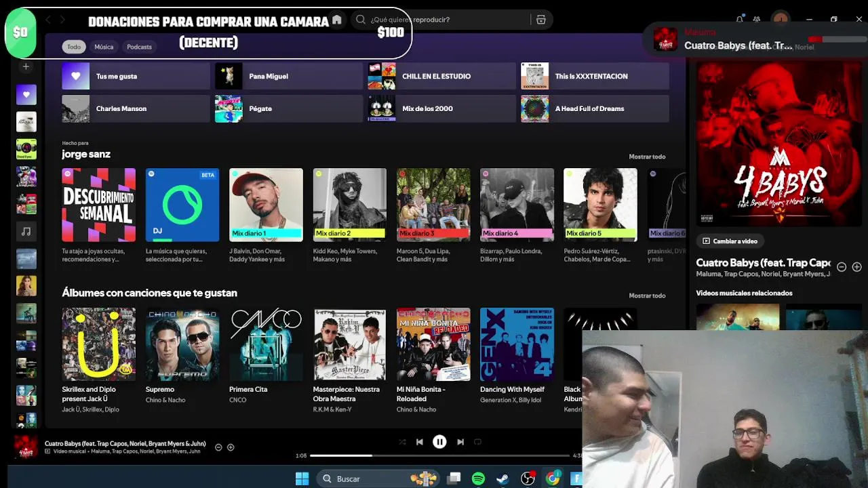This screenshot has width=868, height=488.
Task: Click now-playing cover thumbnail in player bar
Action: (x=26, y=447)
